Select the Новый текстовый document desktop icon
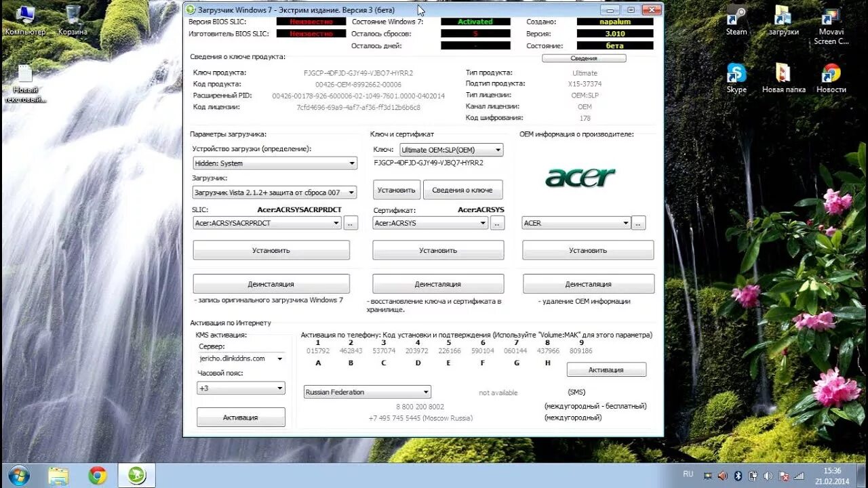868x488 pixels. pyautogui.click(x=25, y=84)
